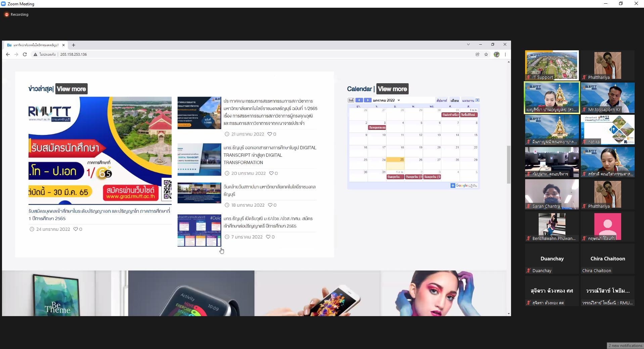Open the bachelor admission 2565 news thumbnail
The image size is (644, 349).
pos(199,231)
